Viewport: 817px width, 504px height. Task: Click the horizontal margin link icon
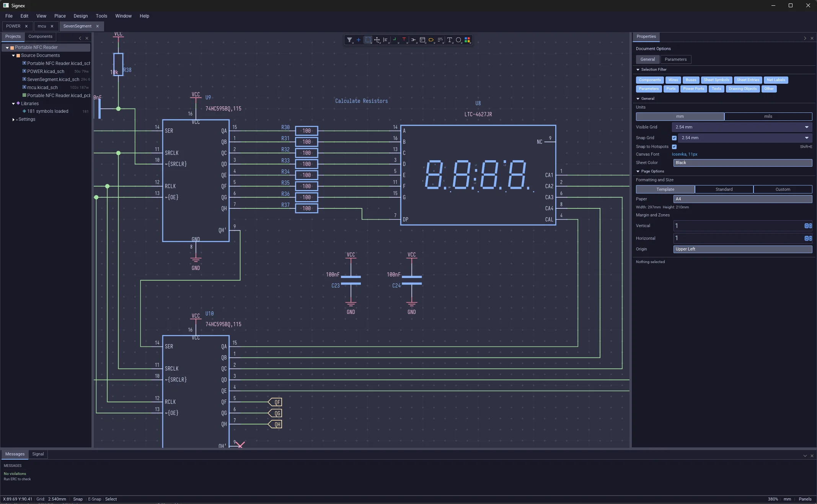point(808,238)
